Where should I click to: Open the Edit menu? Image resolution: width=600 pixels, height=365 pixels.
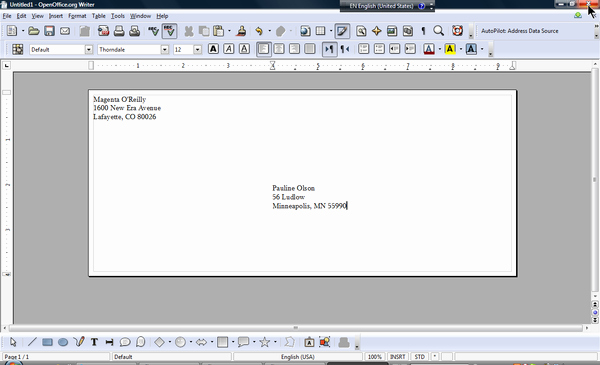(x=21, y=16)
